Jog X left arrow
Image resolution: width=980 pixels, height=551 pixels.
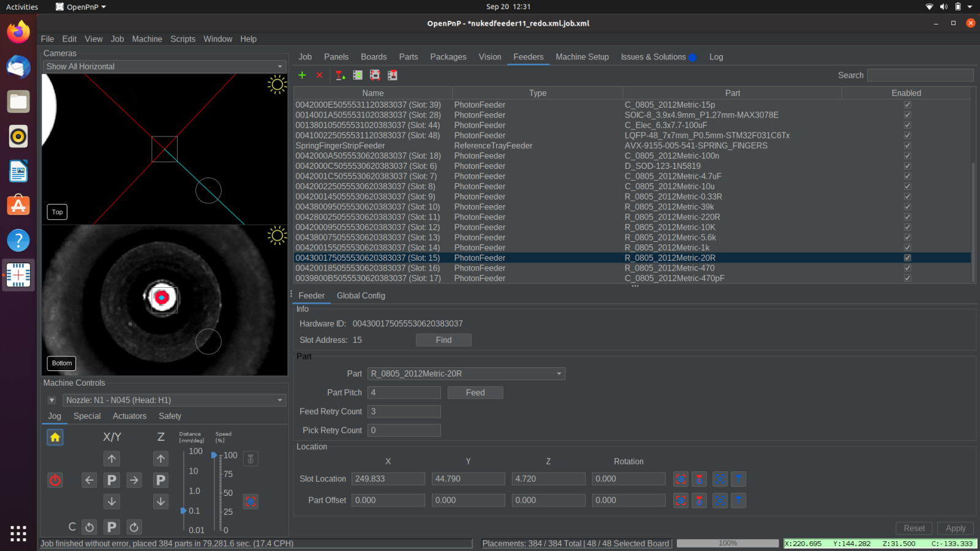[89, 480]
